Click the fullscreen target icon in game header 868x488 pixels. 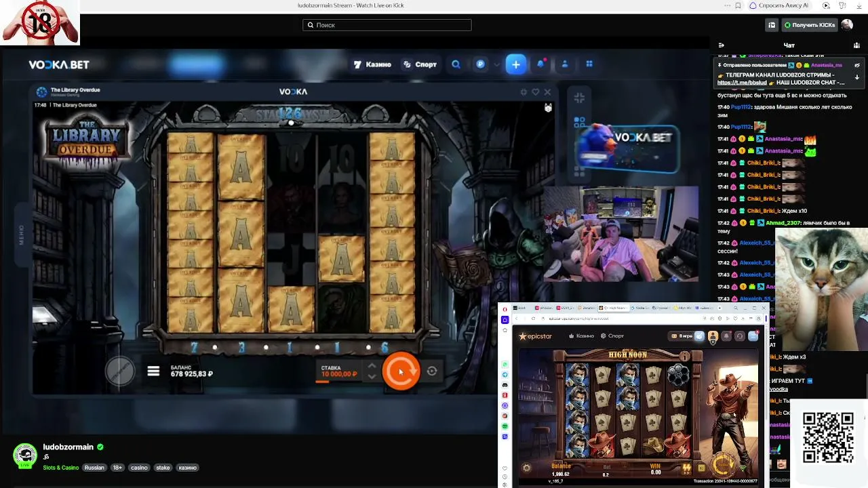(x=524, y=92)
